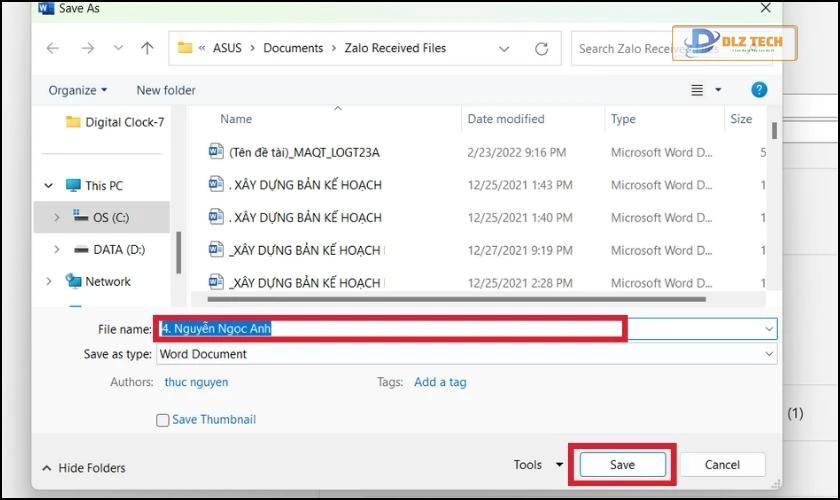
Task: Click the vertical scrollbar of file list
Action: (x=774, y=131)
